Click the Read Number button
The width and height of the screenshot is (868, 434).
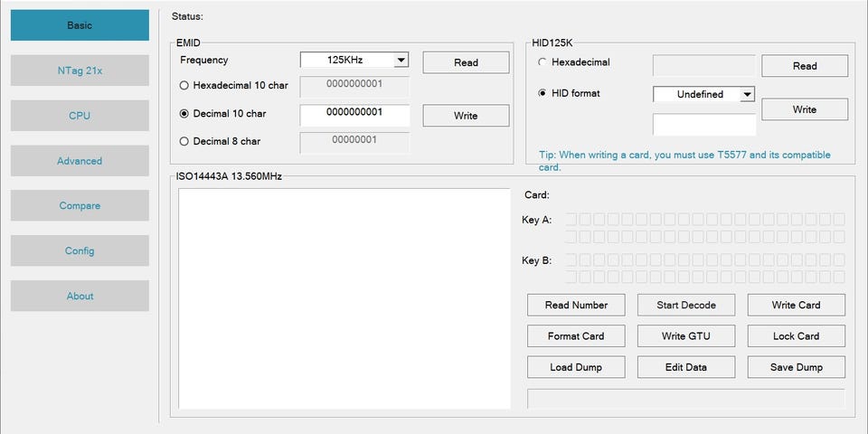click(x=576, y=306)
